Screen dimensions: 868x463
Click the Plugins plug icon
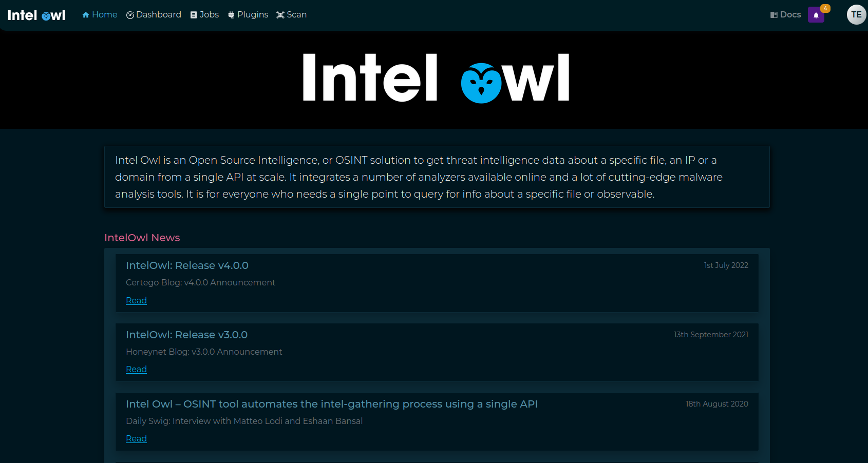point(231,15)
